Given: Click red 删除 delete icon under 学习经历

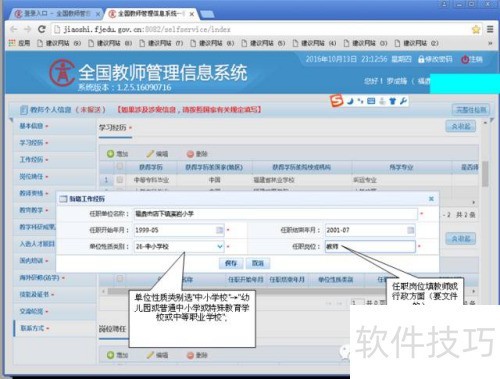Looking at the screenshot, I should (190, 154).
